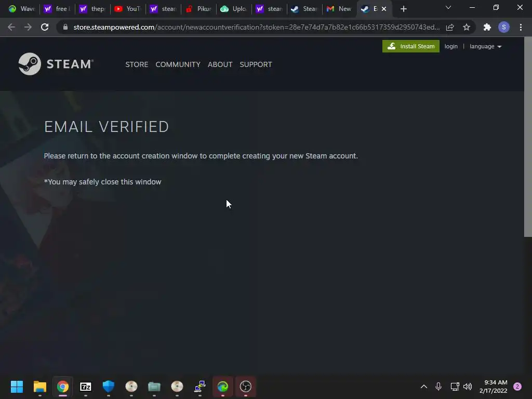The image size is (532, 399).
Task: Click the Install Steam button
Action: pos(410,46)
